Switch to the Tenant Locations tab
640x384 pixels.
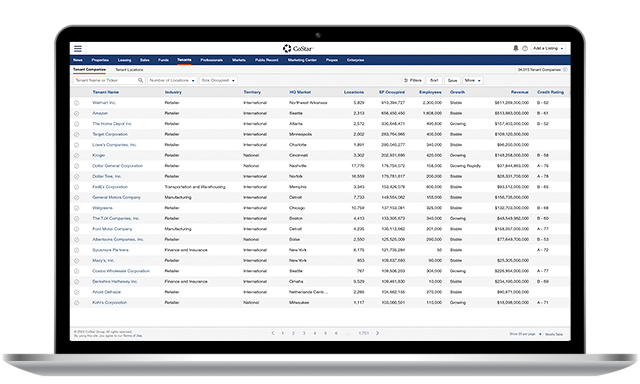click(129, 70)
